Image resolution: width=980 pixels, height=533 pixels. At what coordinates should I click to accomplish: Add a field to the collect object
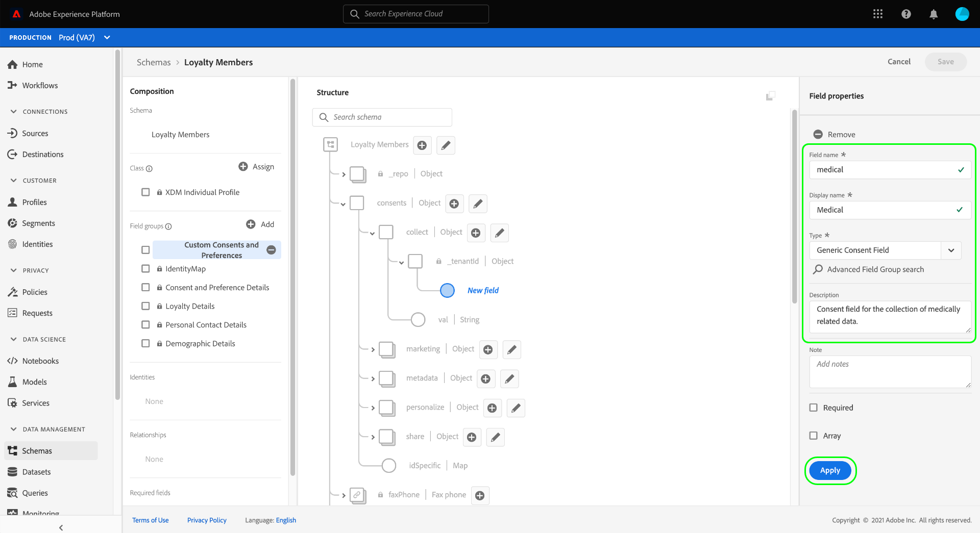pyautogui.click(x=476, y=233)
